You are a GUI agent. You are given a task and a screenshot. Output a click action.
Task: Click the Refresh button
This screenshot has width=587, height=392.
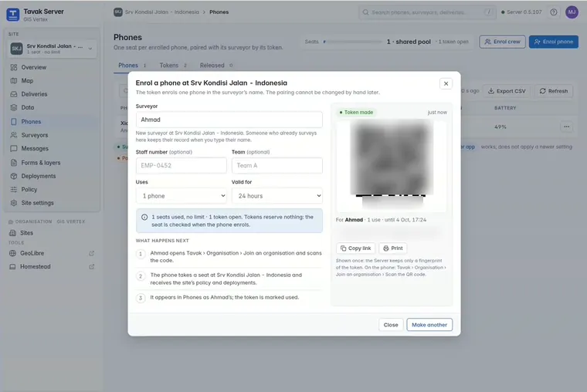(x=554, y=91)
